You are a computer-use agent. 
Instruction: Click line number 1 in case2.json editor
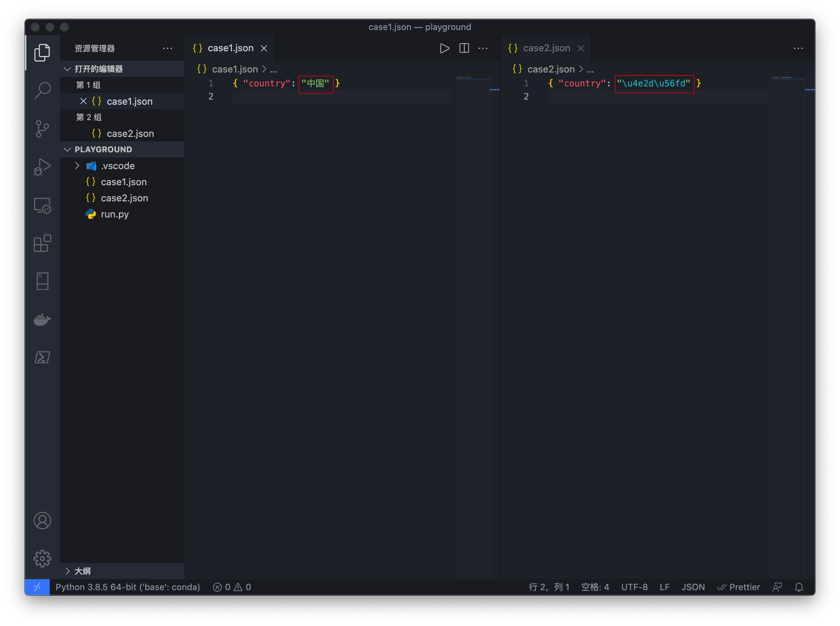526,83
